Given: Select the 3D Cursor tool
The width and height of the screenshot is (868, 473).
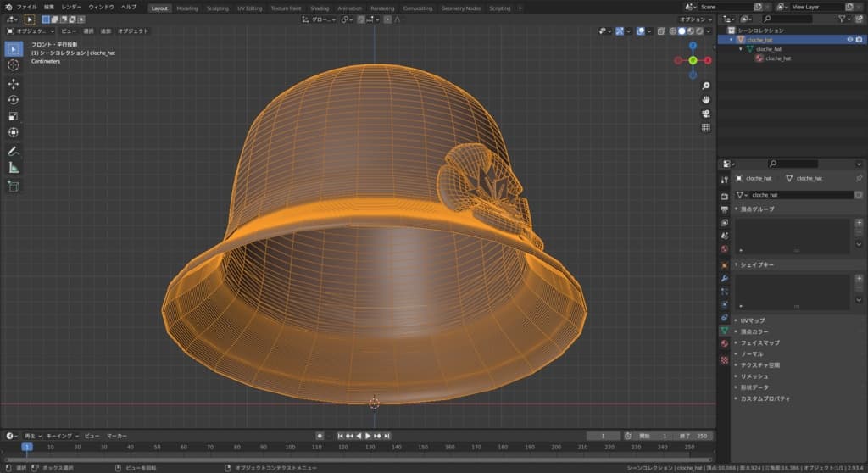Looking at the screenshot, I should pos(14,65).
